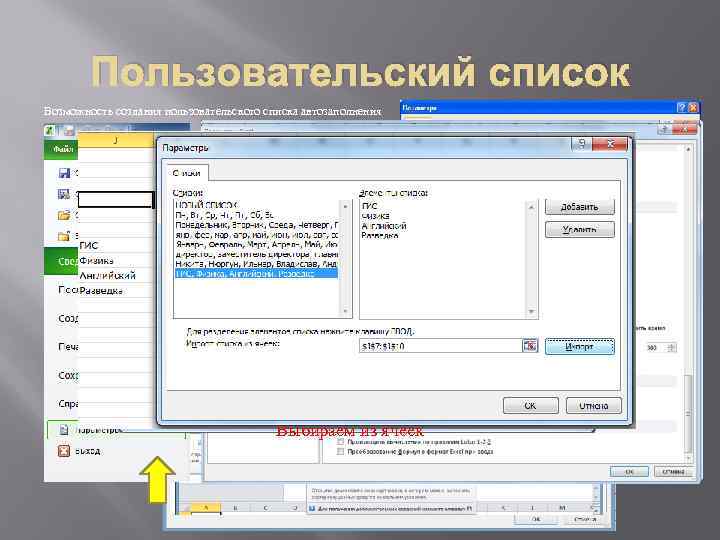The image size is (720, 540).
Task: Open the Печать entry in the File menu
Action: point(68,347)
